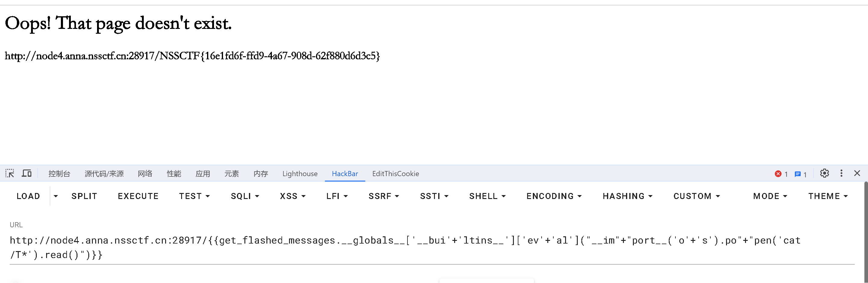Open the SQLI payload dropdown
868x283 pixels.
[x=245, y=196]
